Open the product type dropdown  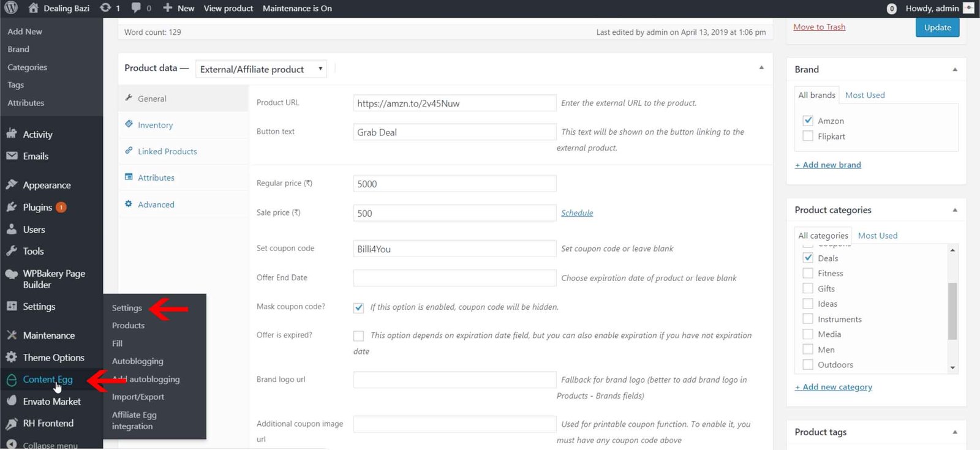261,69
